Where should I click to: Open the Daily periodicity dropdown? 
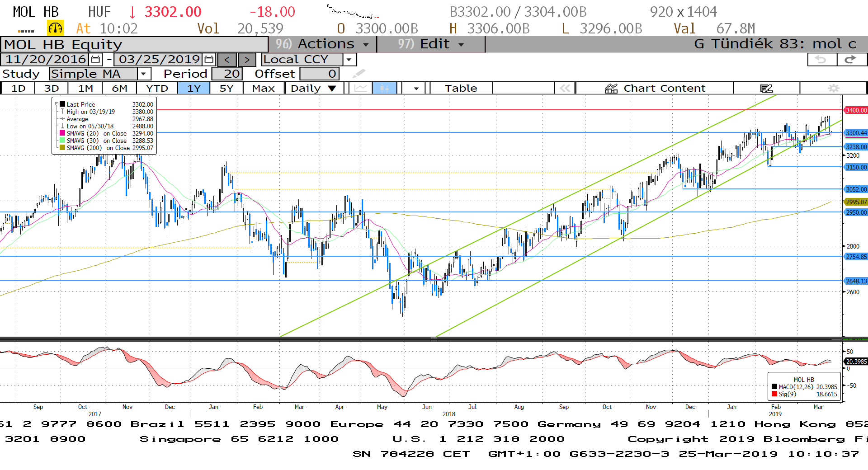point(314,88)
